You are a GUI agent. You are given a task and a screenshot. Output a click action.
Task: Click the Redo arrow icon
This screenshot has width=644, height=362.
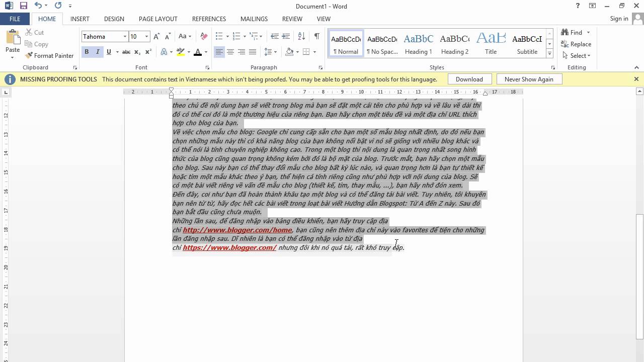click(x=58, y=6)
